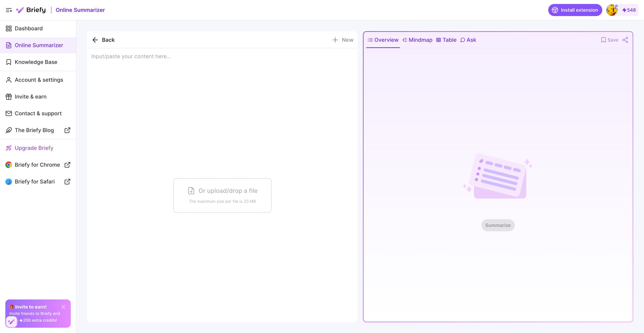Open Contact & support
Viewport: 644px width, 333px height.
click(x=38, y=113)
